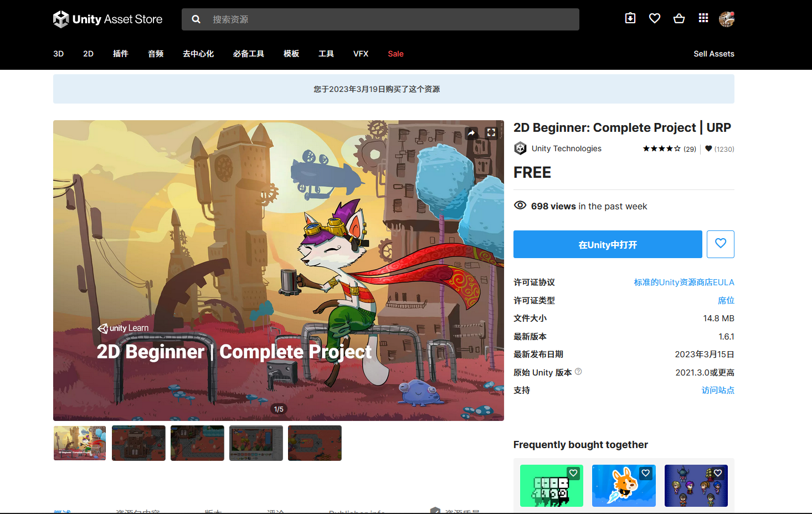Open the pixel characters asset card
The width and height of the screenshot is (812, 514).
coord(696,486)
